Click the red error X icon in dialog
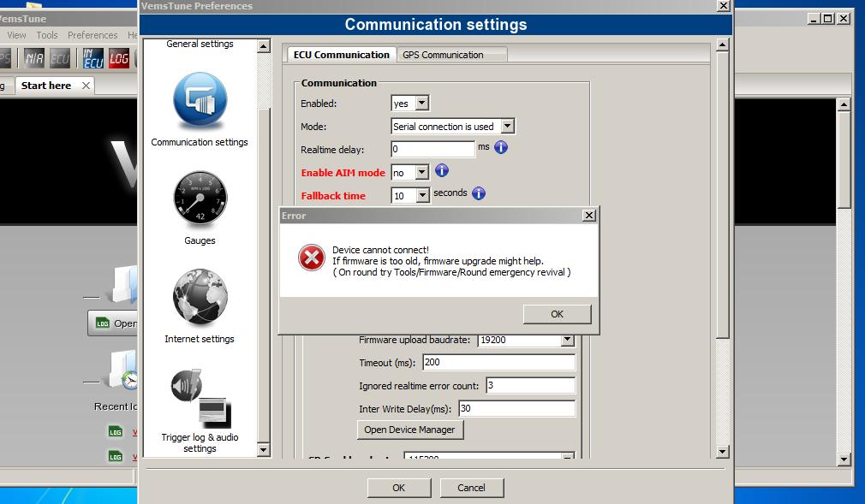Screen dimensions: 865x504 [312, 258]
